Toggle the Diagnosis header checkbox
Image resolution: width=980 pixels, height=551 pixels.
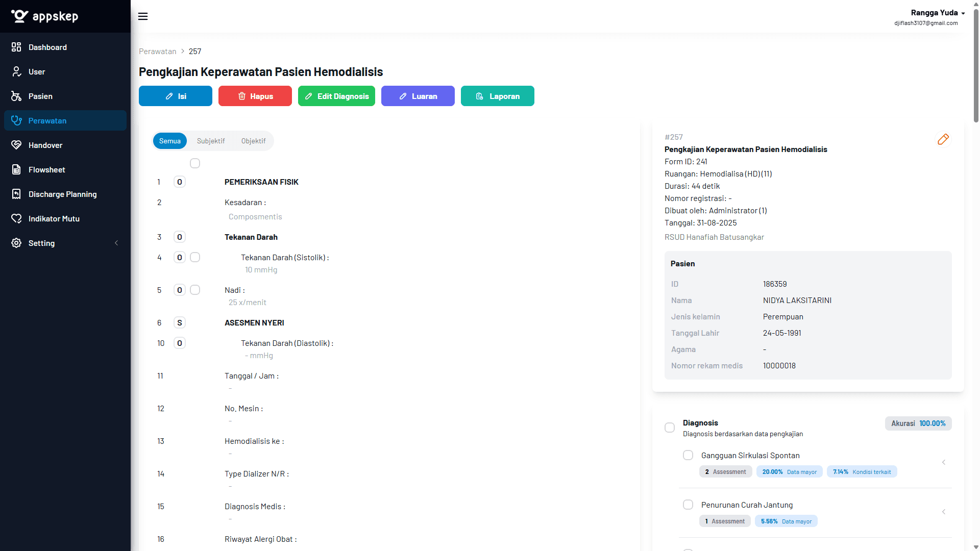[x=670, y=428]
